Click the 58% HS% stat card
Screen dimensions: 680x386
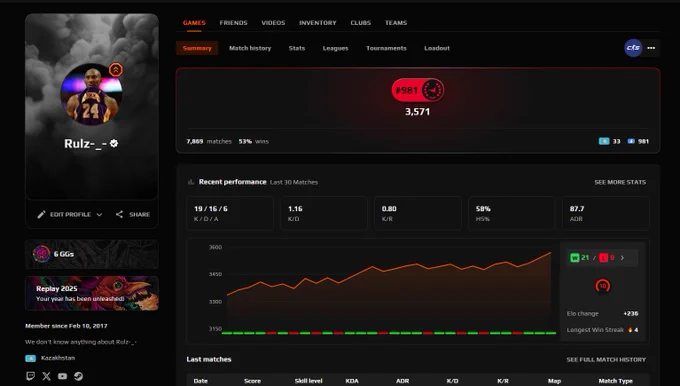tap(512, 213)
